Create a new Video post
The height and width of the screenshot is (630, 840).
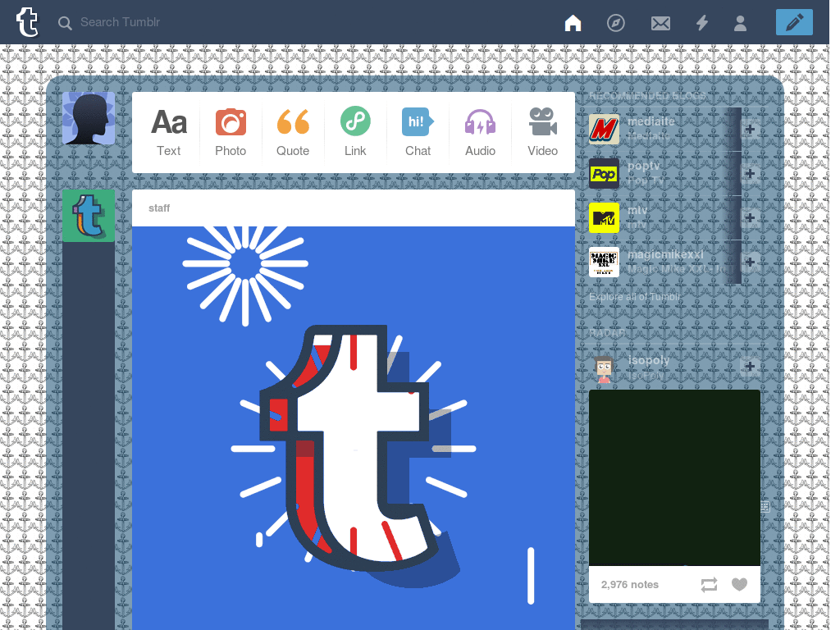[543, 132]
